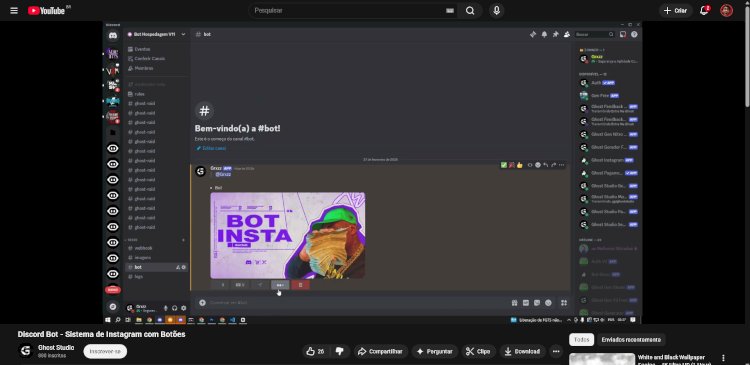Open the emoji picker in message bar
The width and height of the screenshot is (750, 365).
(548, 303)
